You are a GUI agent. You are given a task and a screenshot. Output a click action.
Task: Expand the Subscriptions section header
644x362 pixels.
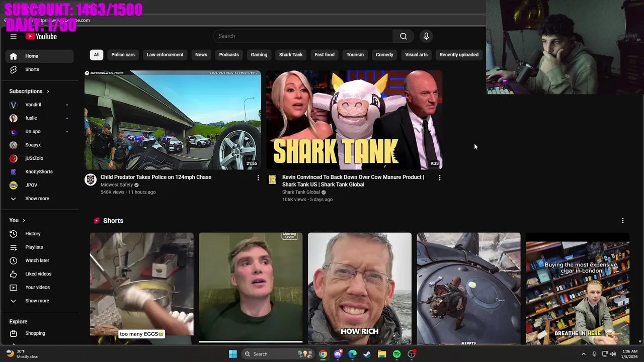30,92
